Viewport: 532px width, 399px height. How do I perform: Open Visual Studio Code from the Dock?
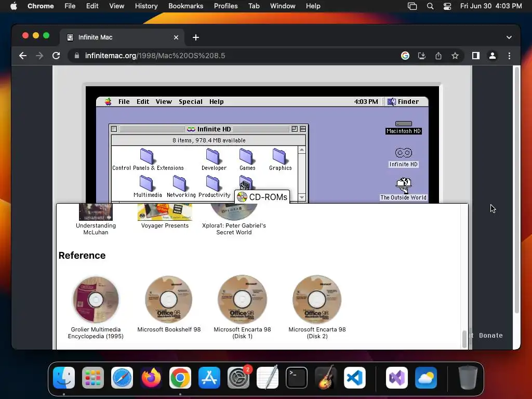354,377
